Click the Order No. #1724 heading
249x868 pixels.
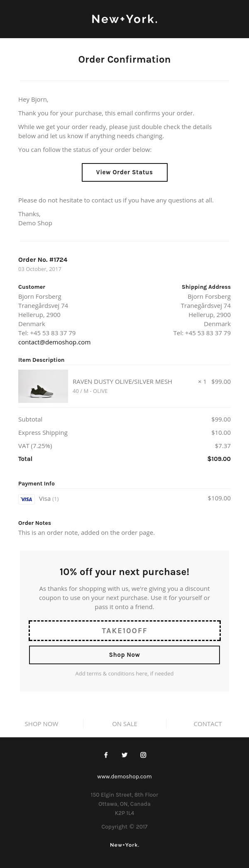coord(43,260)
